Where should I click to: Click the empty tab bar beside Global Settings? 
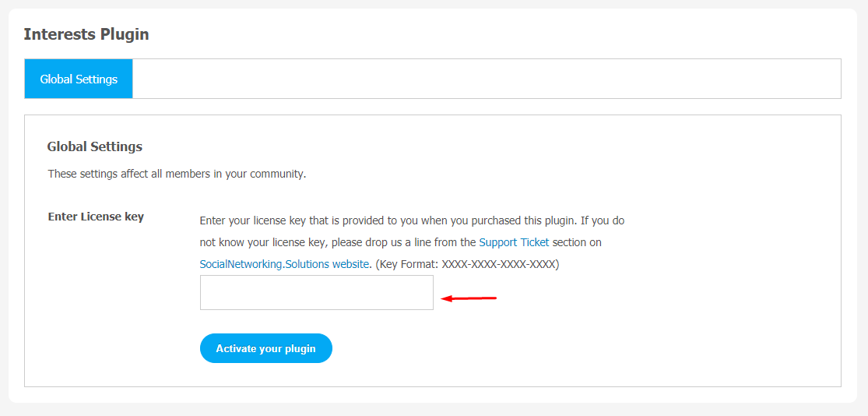tap(487, 79)
